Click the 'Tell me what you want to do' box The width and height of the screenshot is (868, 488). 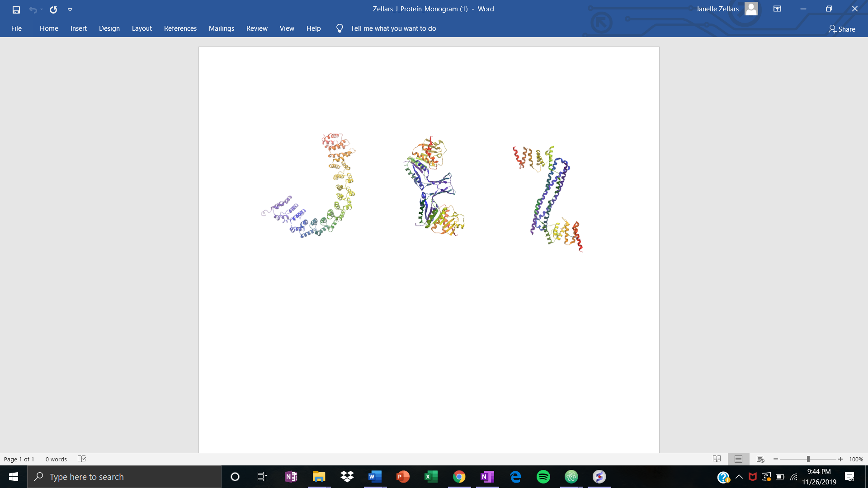point(393,28)
